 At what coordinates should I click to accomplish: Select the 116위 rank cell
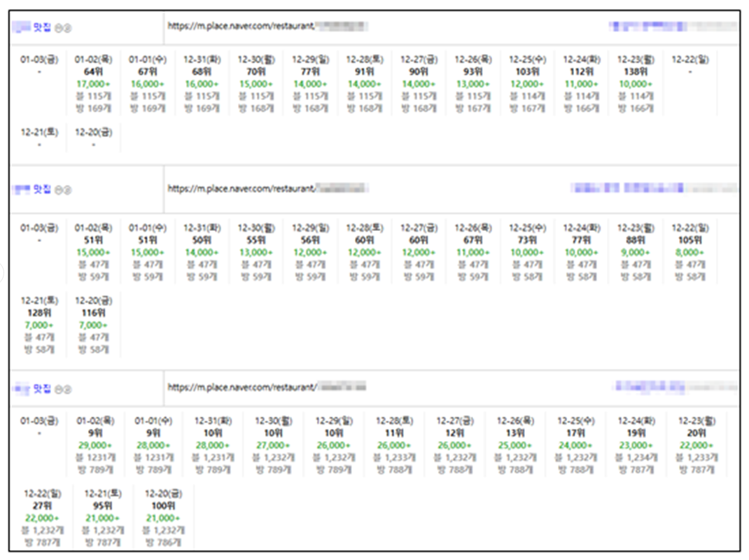click(93, 313)
